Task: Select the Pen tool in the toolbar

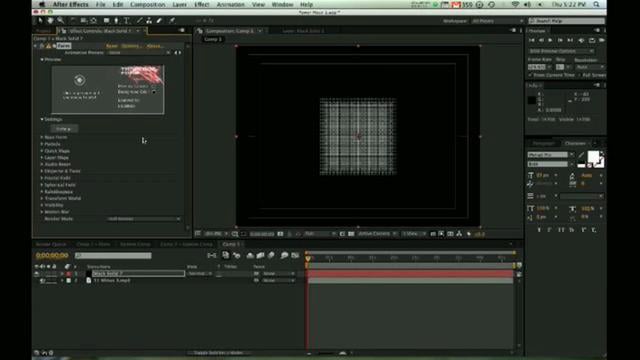Action: (x=116, y=20)
